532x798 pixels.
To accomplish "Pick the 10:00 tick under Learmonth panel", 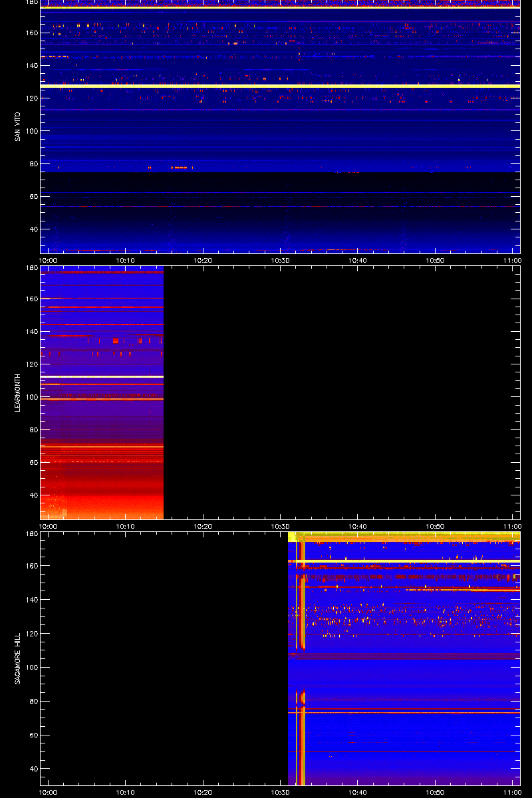I will click(x=49, y=526).
